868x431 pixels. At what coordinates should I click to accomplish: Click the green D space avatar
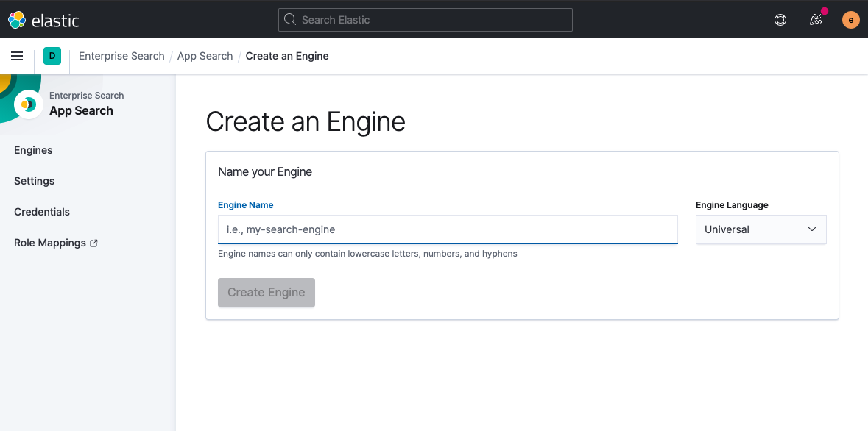[52, 56]
